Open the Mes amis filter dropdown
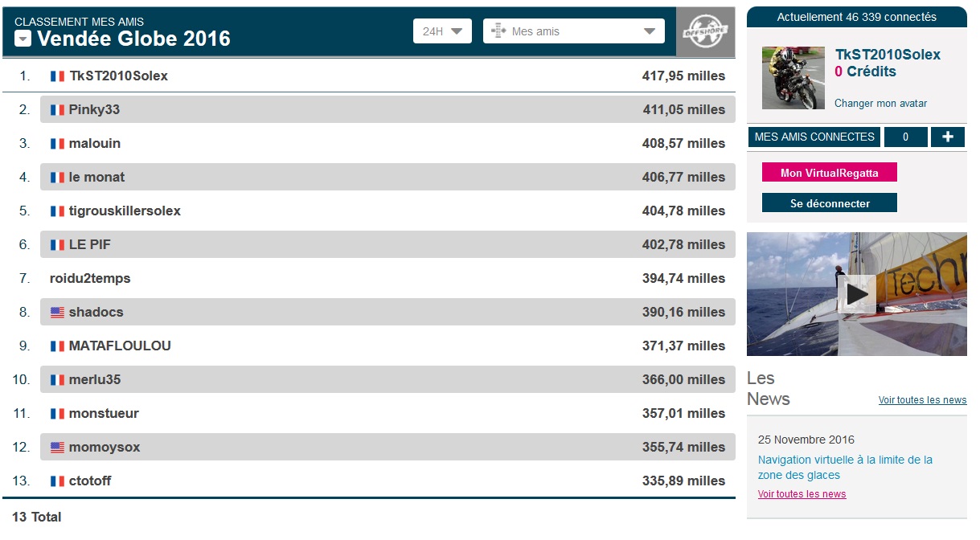980x540 pixels. coord(573,31)
